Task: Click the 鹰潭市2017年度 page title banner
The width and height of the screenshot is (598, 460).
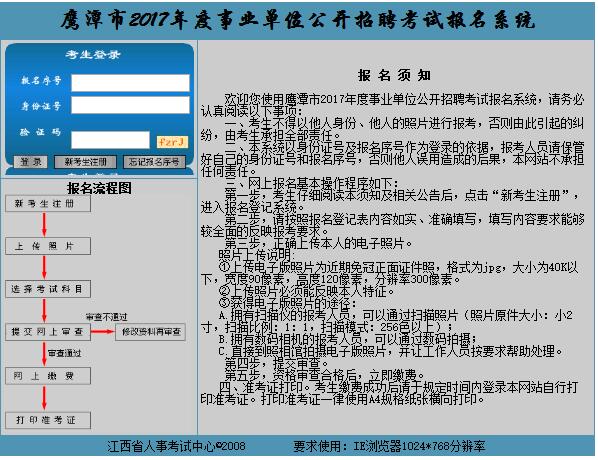Action: 297,20
